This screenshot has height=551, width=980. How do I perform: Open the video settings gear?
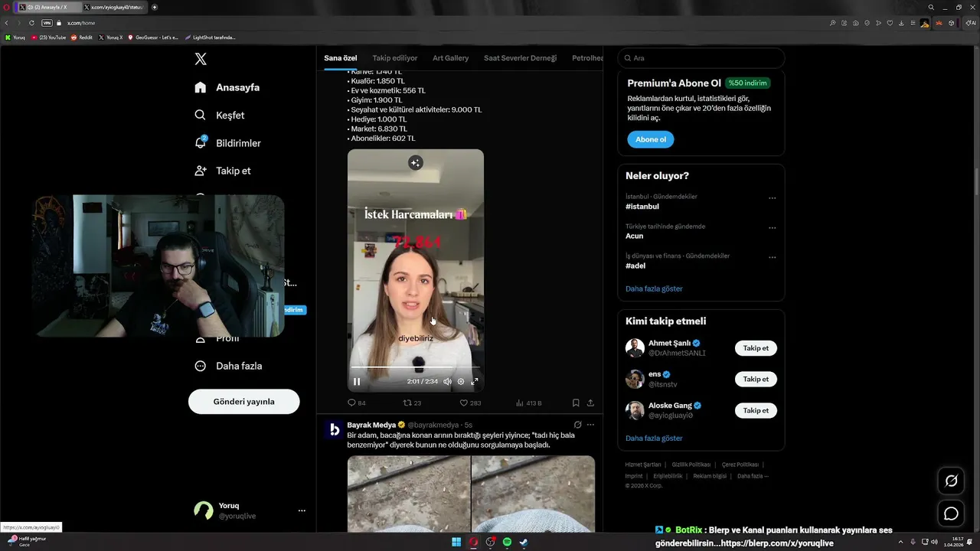(461, 381)
